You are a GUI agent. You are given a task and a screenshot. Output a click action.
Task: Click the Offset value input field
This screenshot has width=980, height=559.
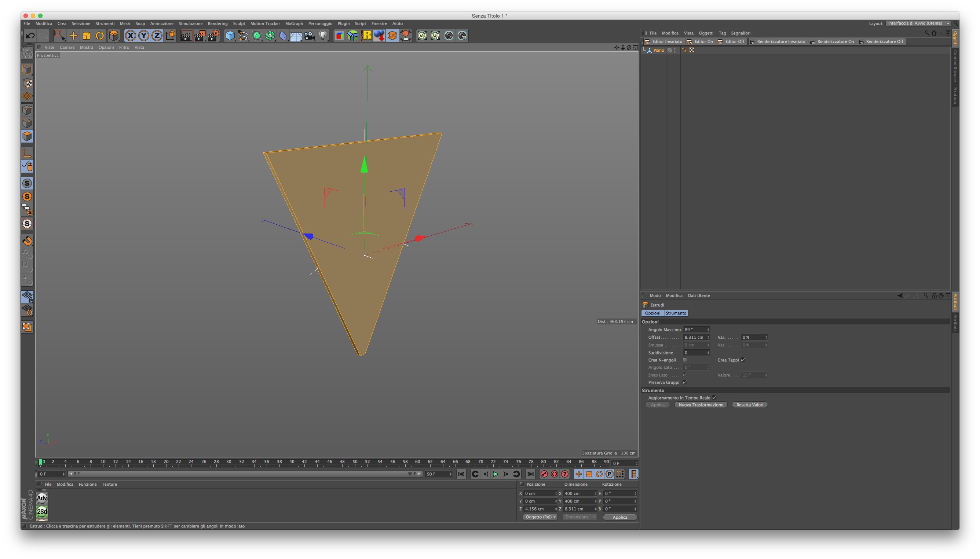[x=694, y=337]
